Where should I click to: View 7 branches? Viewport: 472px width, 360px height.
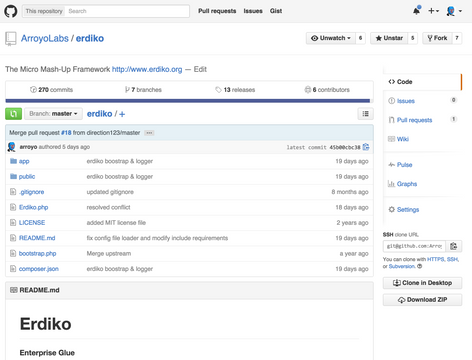click(143, 90)
